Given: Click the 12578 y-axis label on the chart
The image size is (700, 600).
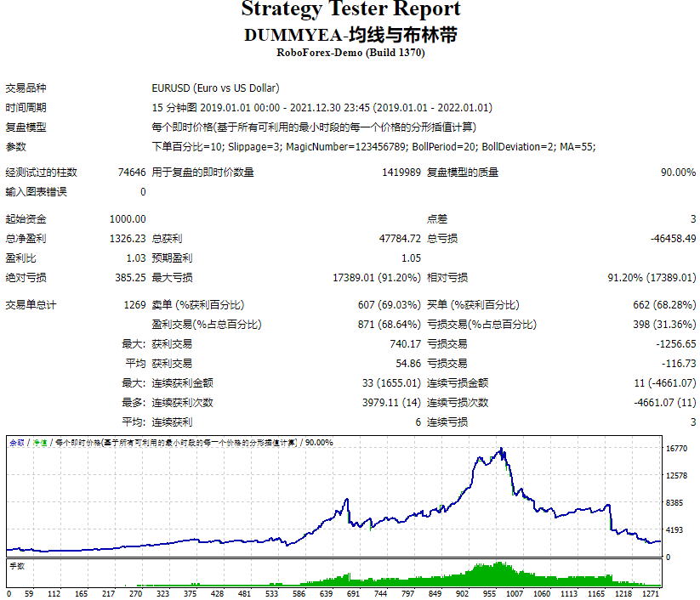Looking at the screenshot, I should [676, 476].
